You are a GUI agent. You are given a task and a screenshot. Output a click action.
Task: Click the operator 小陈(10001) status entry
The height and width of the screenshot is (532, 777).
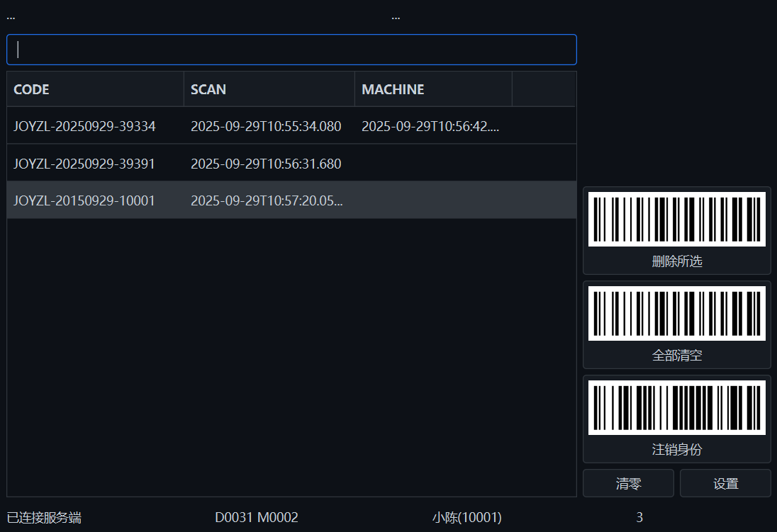tap(466, 518)
